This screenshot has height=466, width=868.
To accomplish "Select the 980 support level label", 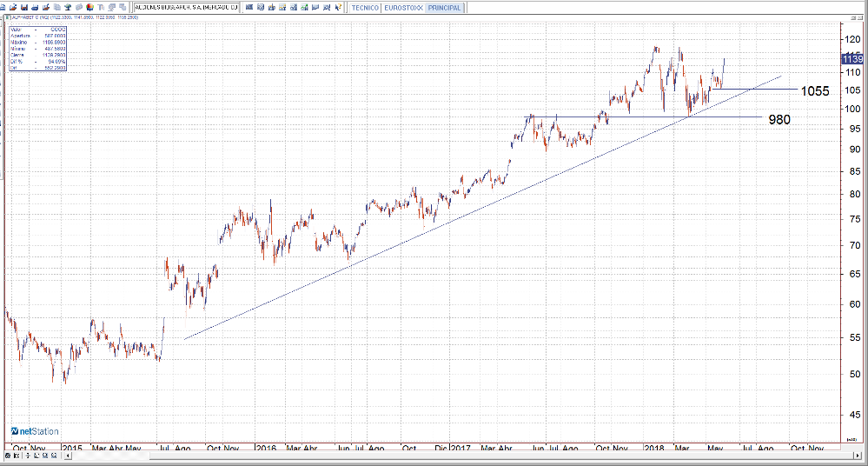I will click(x=779, y=120).
